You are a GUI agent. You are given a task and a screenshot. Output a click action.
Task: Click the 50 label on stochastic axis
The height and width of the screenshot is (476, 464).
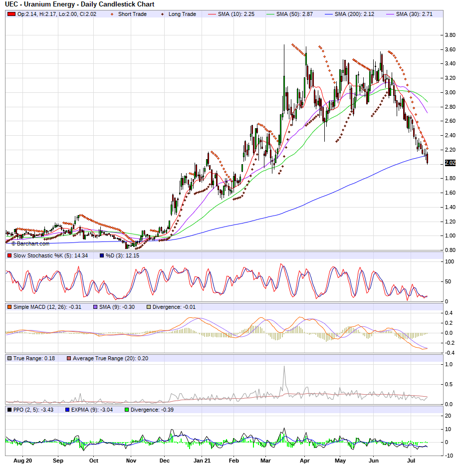tap(448, 282)
